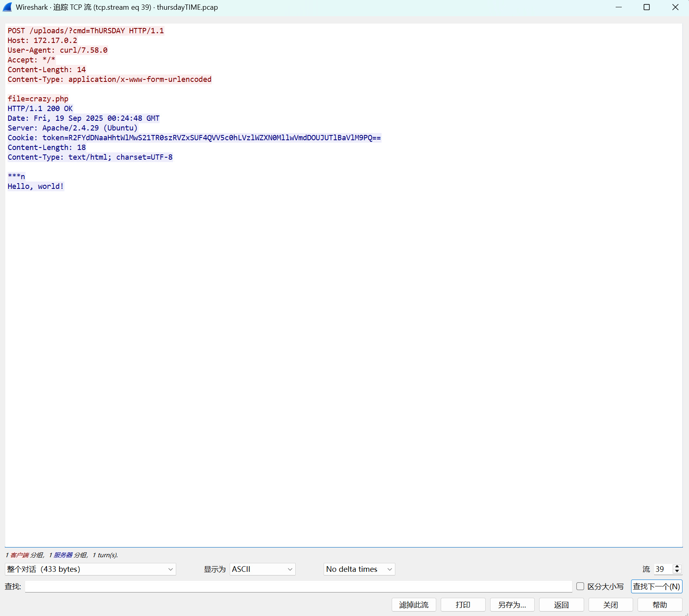This screenshot has width=689, height=616.
Task: Click the 滤掉此流 filter-out button
Action: (x=414, y=605)
